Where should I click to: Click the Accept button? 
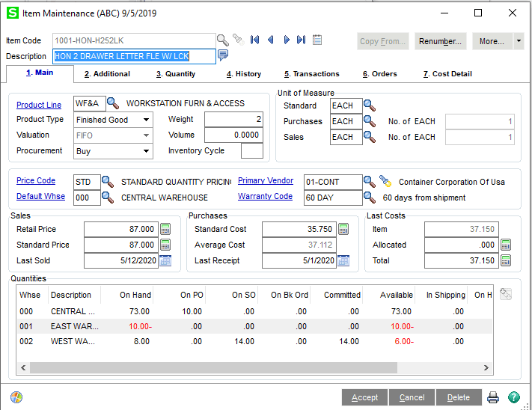pos(364,397)
